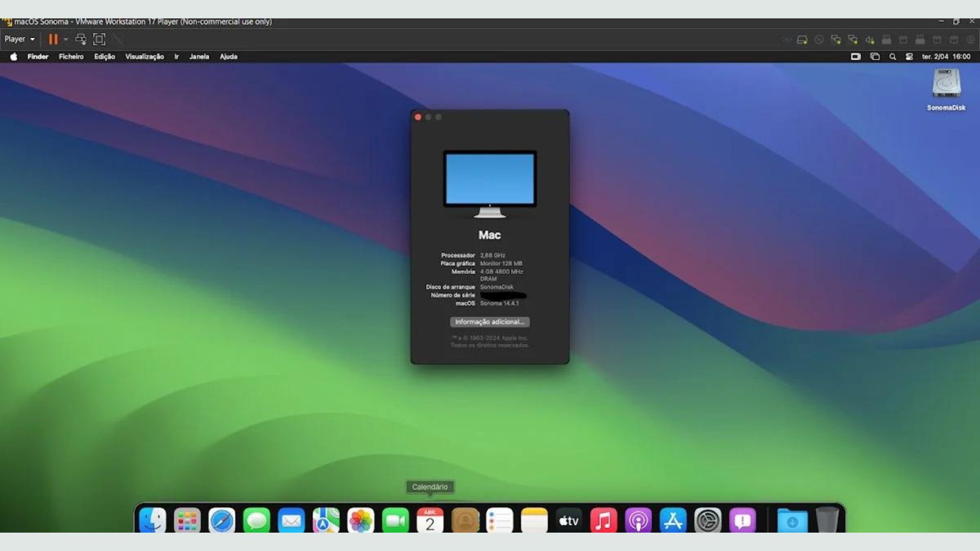Screen dimensions: 980x551
Task: Open Photos from the Dock
Action: pyautogui.click(x=360, y=520)
